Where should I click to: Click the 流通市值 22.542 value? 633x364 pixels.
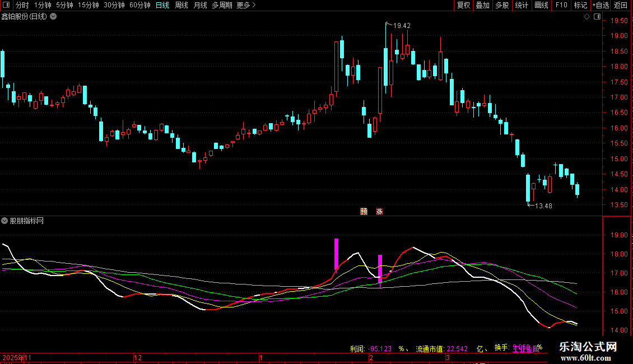[x=457, y=349]
